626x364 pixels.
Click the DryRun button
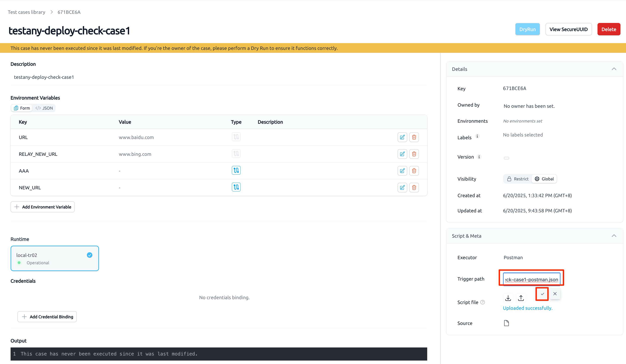[527, 29]
